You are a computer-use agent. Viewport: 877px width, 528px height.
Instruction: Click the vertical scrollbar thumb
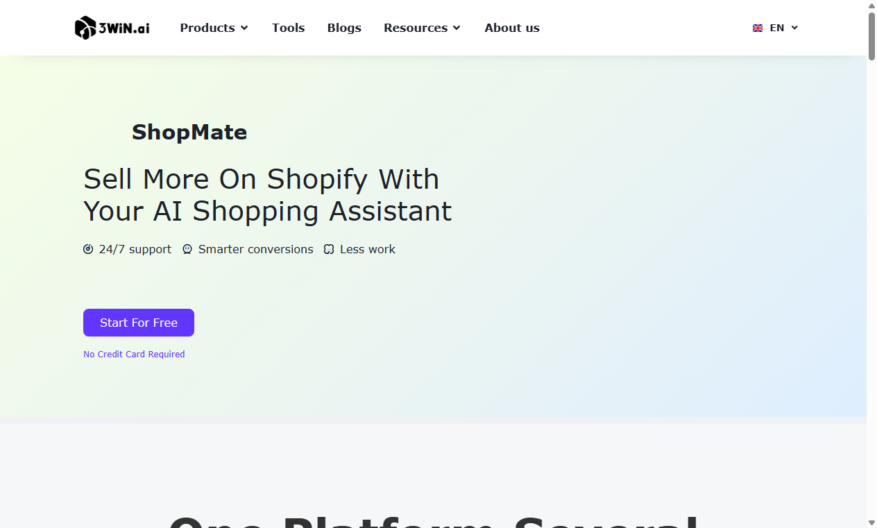pos(871,36)
